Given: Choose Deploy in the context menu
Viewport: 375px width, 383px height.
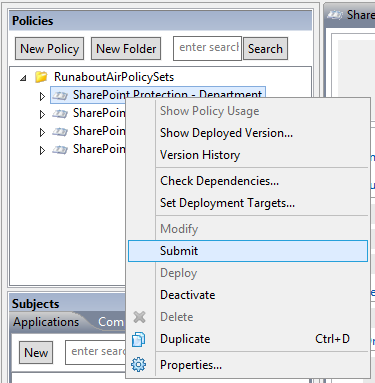Looking at the screenshot, I should pos(248,273).
